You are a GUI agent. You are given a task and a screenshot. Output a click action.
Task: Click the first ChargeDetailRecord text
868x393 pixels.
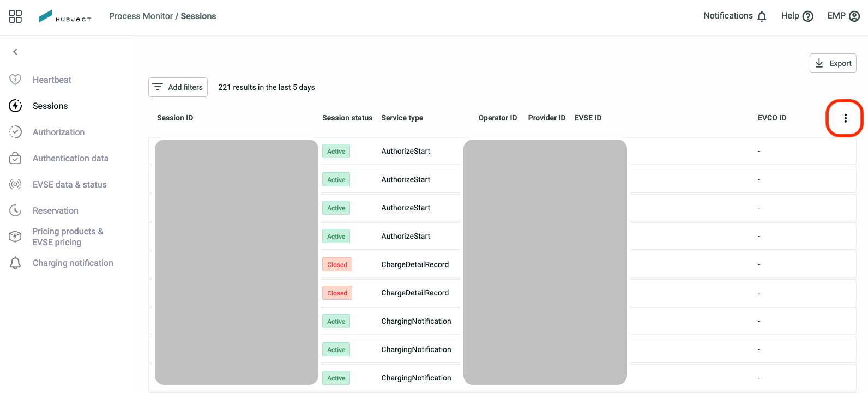coord(415,264)
